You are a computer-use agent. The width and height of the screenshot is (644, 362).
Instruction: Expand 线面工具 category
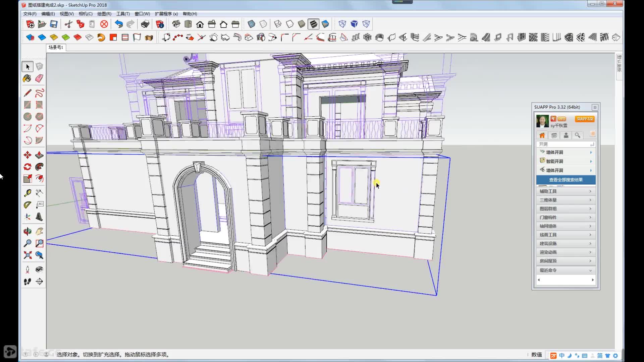[x=566, y=235]
